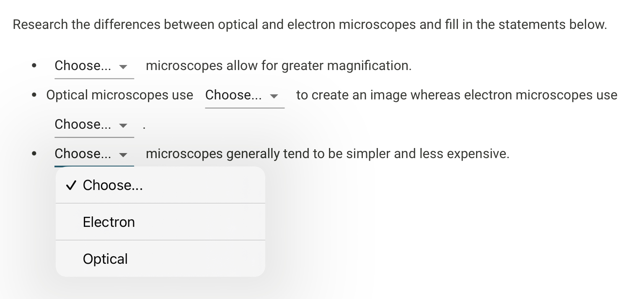The width and height of the screenshot is (644, 299).
Task: Click the arrow beside Choose... in the second statement
Action: coord(274,96)
